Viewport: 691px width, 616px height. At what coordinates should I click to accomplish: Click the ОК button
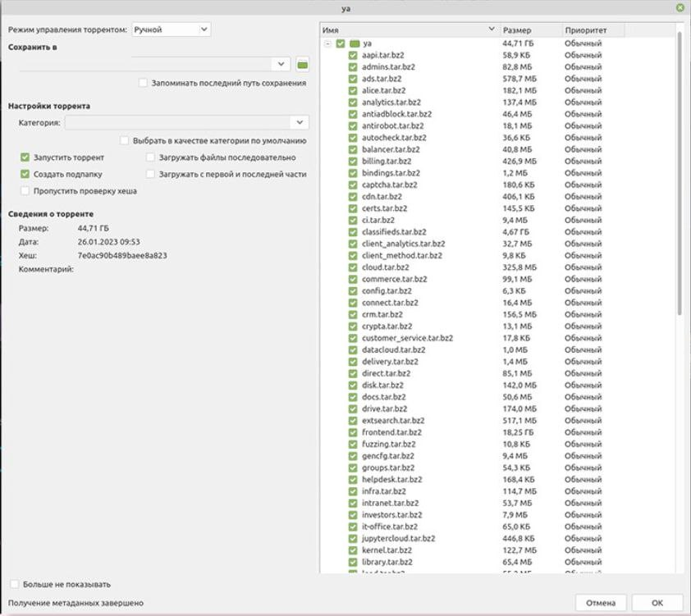pyautogui.click(x=657, y=603)
